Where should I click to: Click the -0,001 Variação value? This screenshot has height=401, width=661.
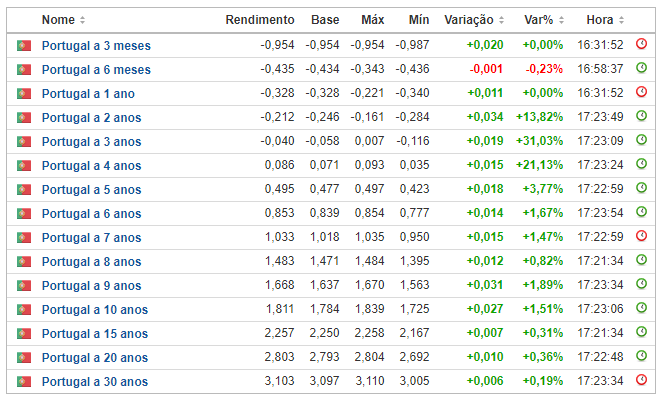486,69
